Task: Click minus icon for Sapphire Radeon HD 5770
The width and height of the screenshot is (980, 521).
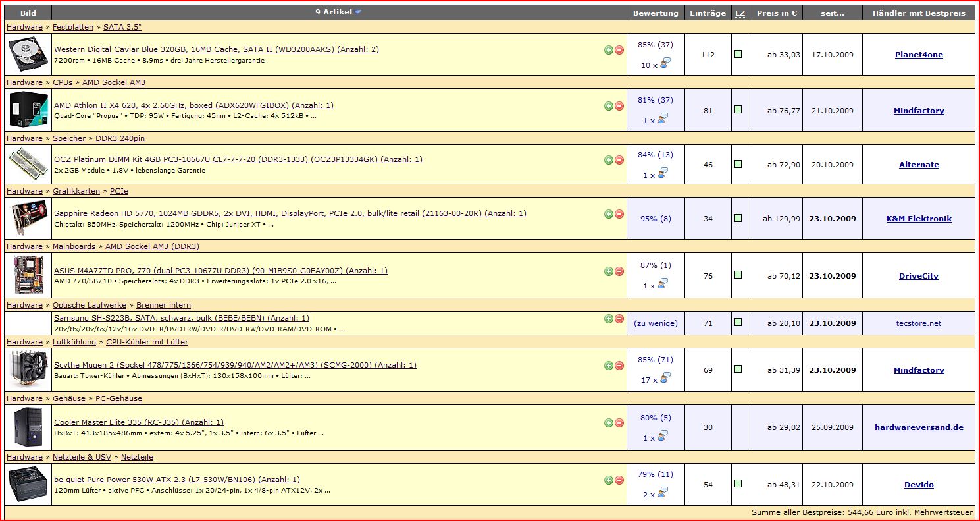Action: click(619, 214)
